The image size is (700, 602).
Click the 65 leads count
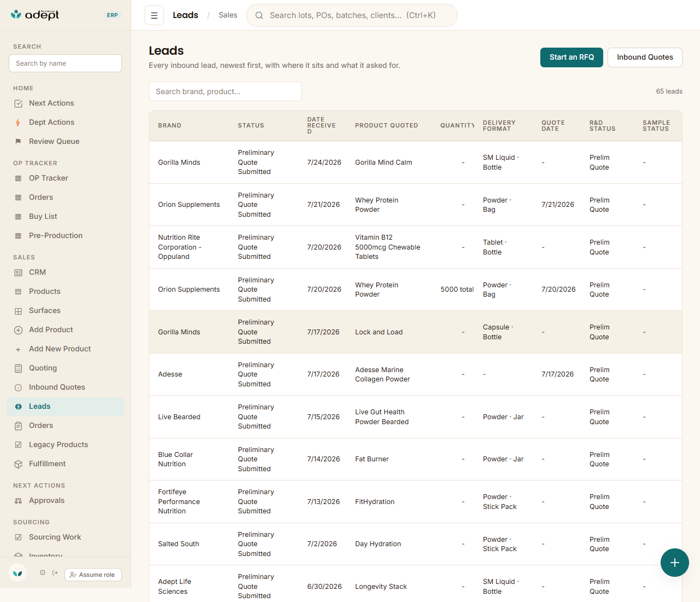[669, 91]
